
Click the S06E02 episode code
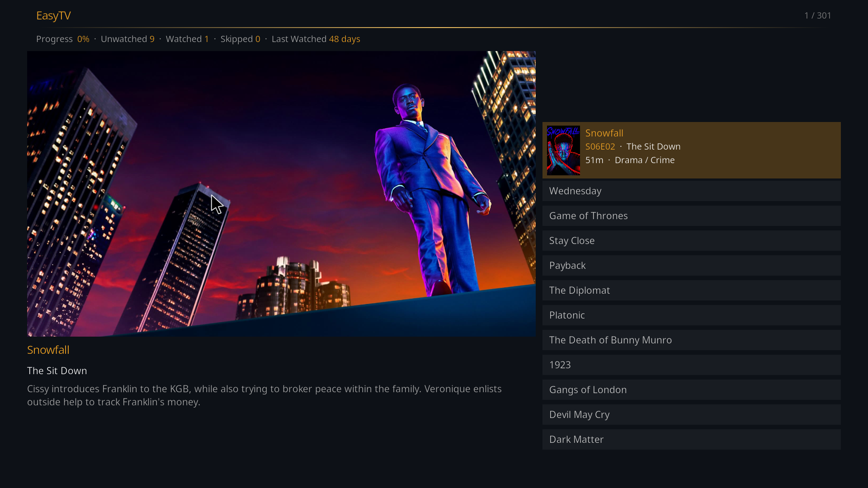pyautogui.click(x=600, y=147)
